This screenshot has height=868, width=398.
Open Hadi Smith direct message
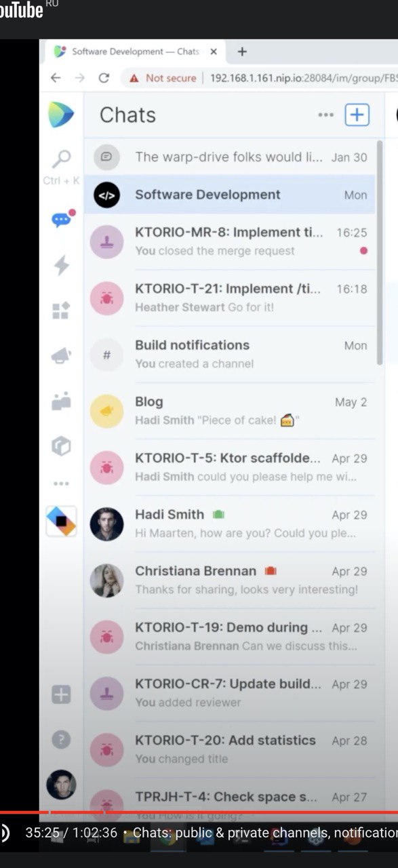point(230,524)
